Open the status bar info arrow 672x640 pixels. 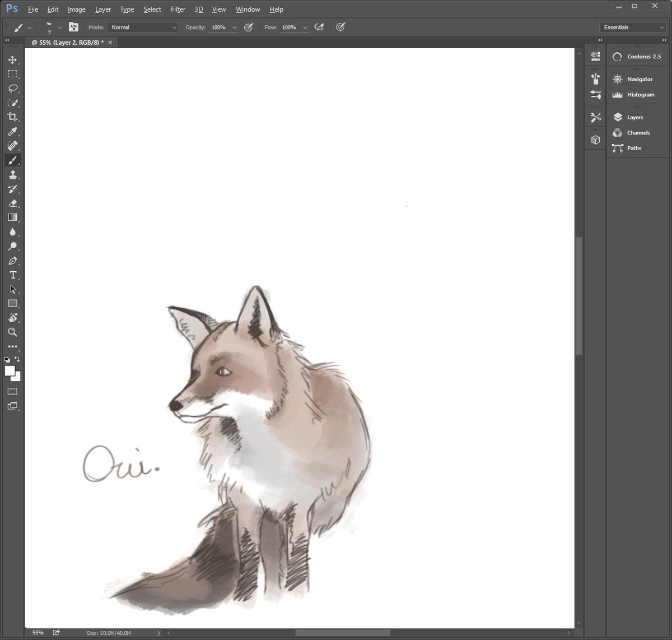[x=158, y=633]
